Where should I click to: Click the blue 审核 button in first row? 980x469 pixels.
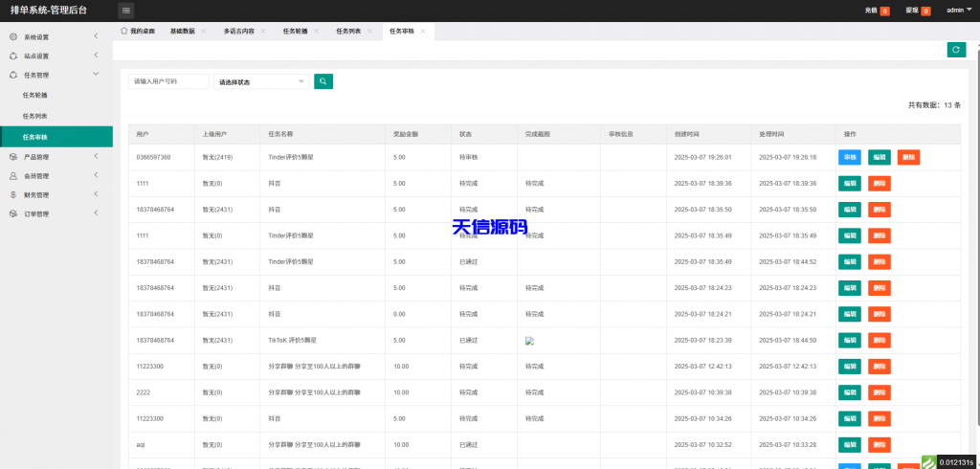tap(849, 157)
